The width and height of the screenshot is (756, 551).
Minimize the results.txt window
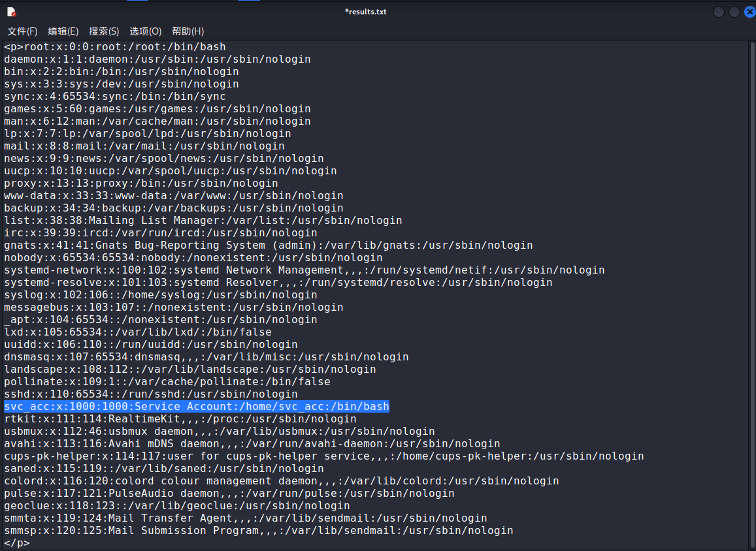point(719,12)
